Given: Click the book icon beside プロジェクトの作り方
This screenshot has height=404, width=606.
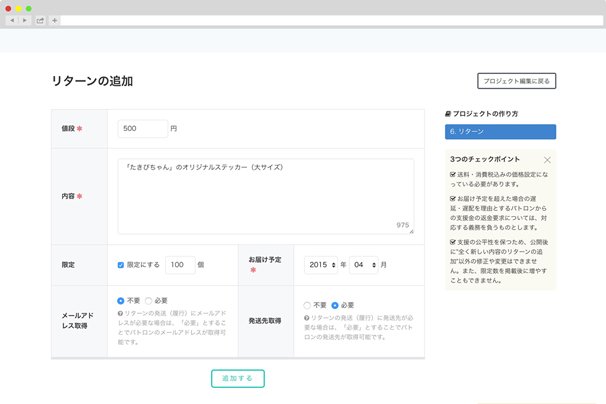Looking at the screenshot, I should click(x=448, y=114).
